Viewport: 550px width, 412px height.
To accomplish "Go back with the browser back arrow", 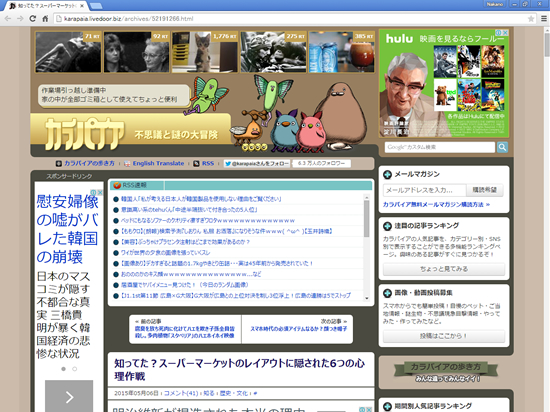I will click(x=8, y=19).
